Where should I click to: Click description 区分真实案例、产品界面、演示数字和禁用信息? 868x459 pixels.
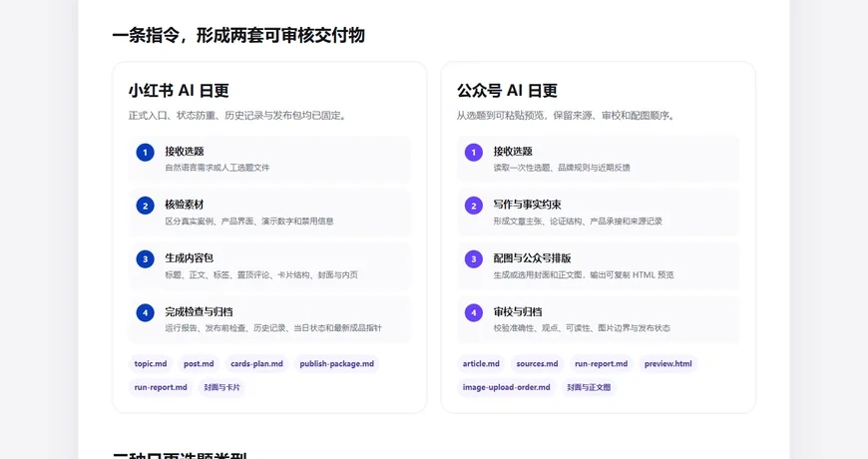pos(249,221)
